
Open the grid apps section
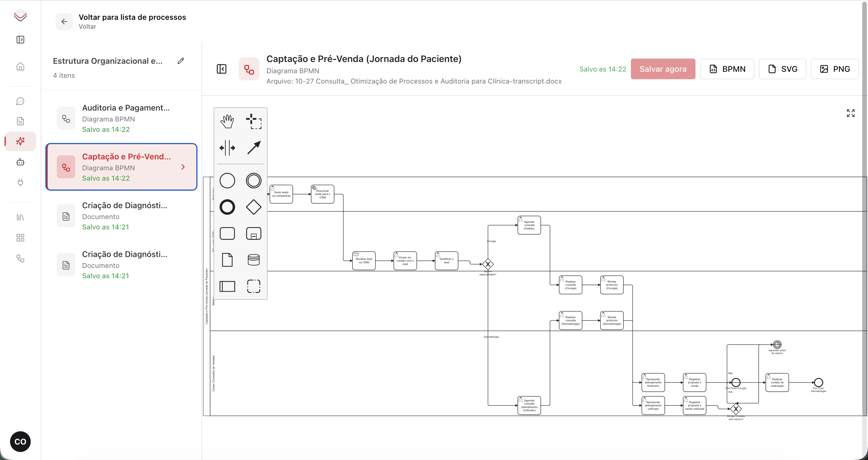[x=20, y=238]
